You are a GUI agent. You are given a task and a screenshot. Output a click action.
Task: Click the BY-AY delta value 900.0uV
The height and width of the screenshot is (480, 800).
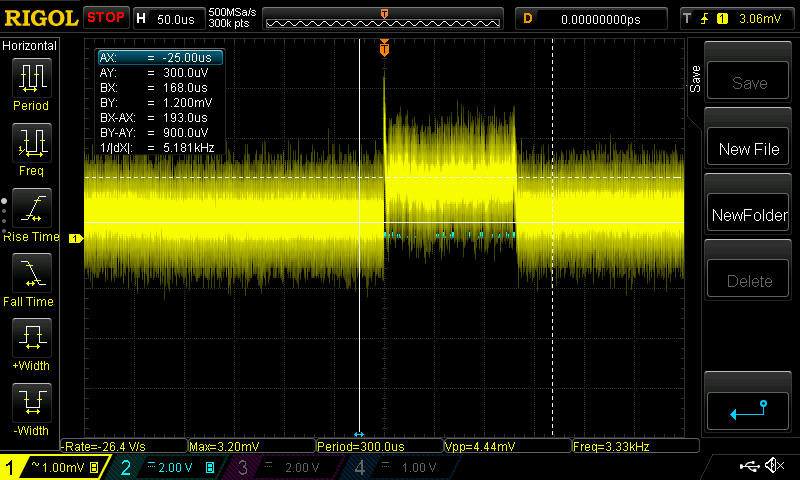(x=186, y=132)
